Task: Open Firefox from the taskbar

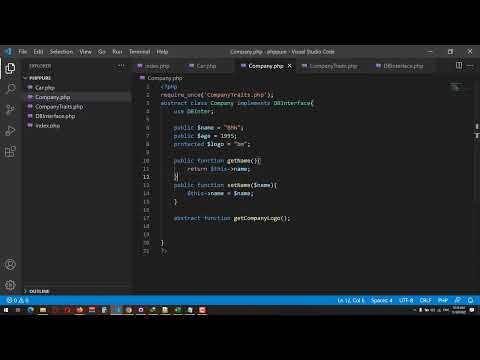Action: click(80, 310)
